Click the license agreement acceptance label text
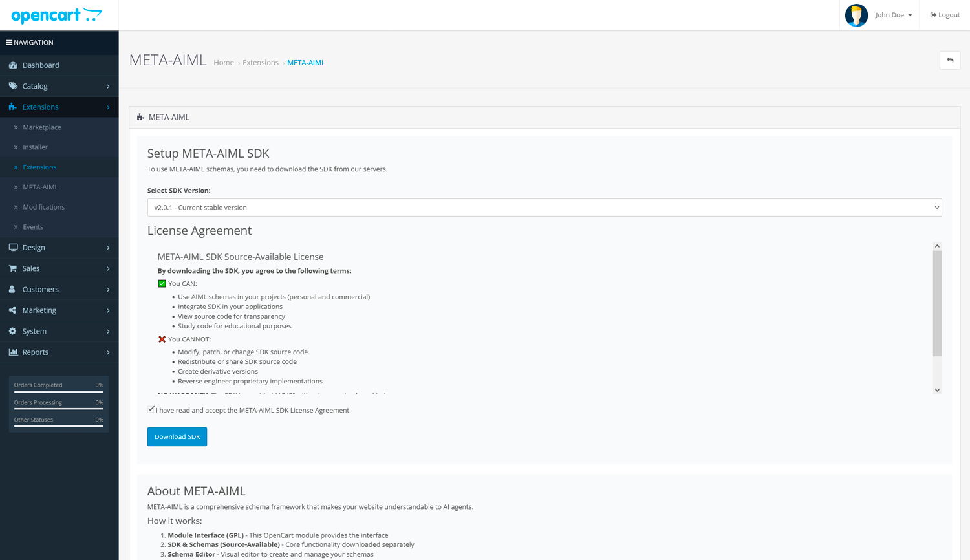 (252, 410)
